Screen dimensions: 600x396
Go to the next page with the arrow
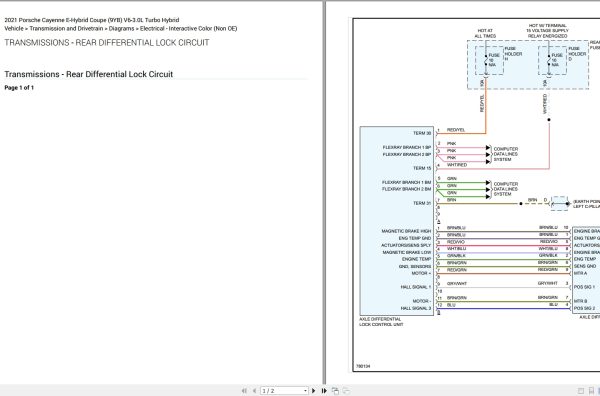tap(314, 391)
